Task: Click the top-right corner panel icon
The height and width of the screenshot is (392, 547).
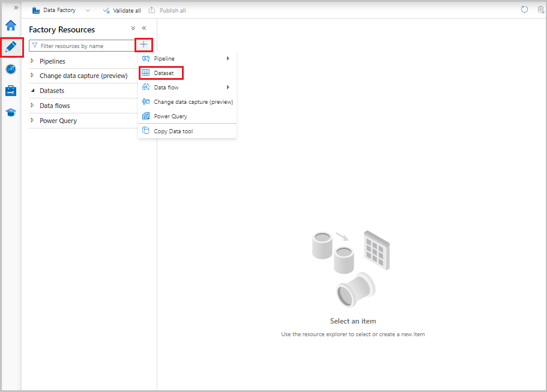Action: coord(541,10)
